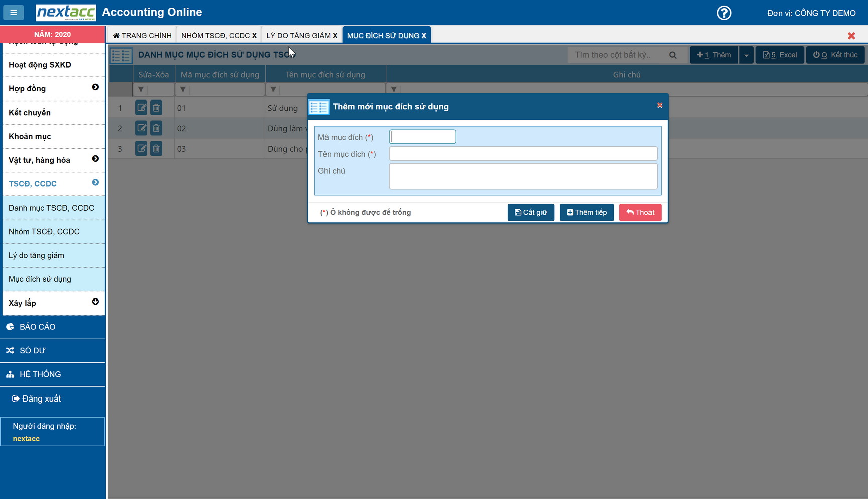Expand the Vật tư, hàng hóa menu
The image size is (868, 499).
coord(95,159)
